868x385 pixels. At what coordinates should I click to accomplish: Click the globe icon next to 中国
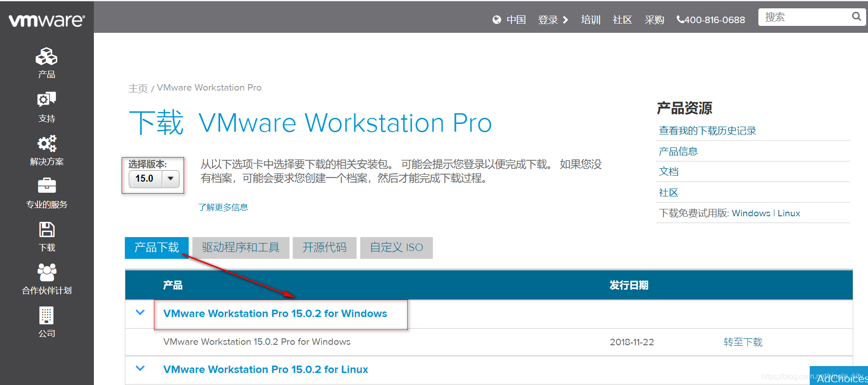pyautogui.click(x=497, y=19)
